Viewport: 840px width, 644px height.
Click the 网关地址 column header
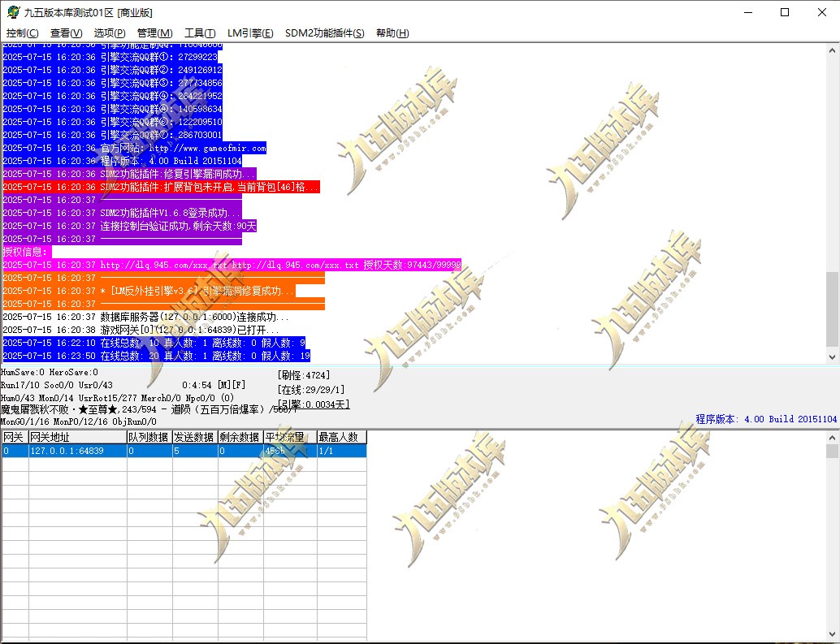(x=78, y=437)
